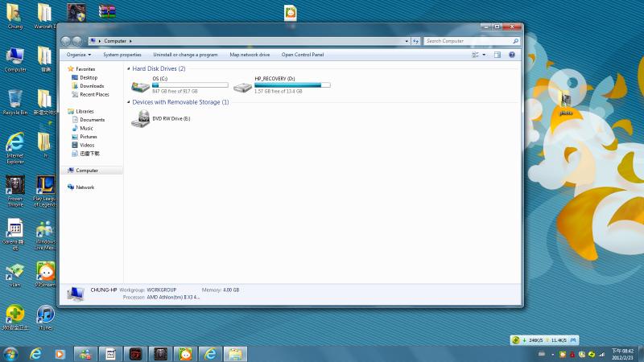This screenshot has width=644, height=362.
Task: Click CHUNG-HP computer icon in details pane
Action: point(76,294)
